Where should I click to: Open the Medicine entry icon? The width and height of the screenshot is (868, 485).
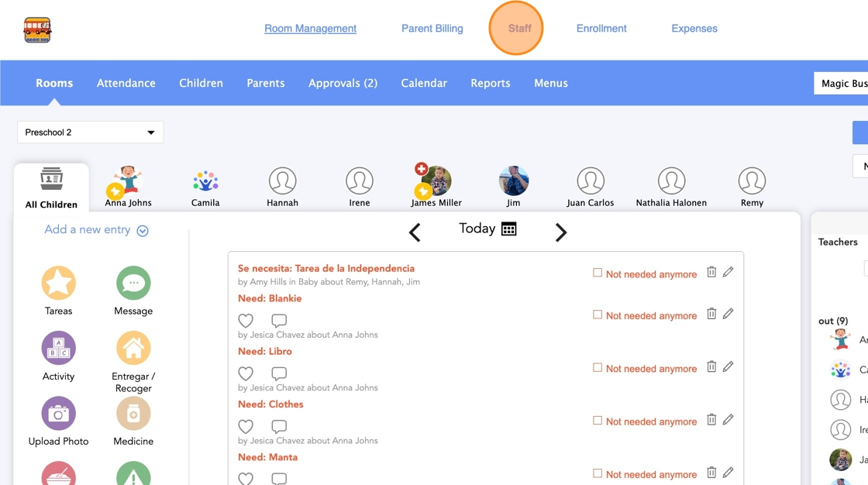click(133, 414)
